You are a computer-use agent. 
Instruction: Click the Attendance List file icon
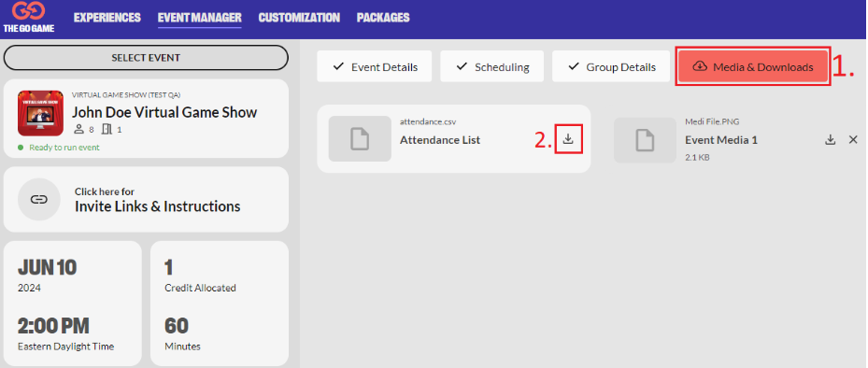(360, 139)
